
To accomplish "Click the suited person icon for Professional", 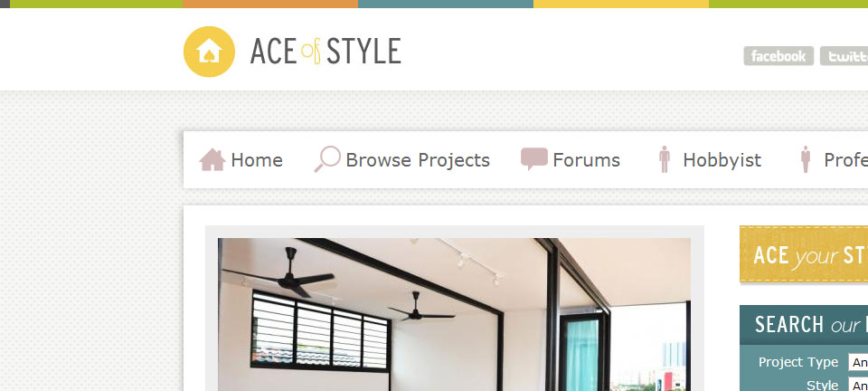I will click(806, 159).
